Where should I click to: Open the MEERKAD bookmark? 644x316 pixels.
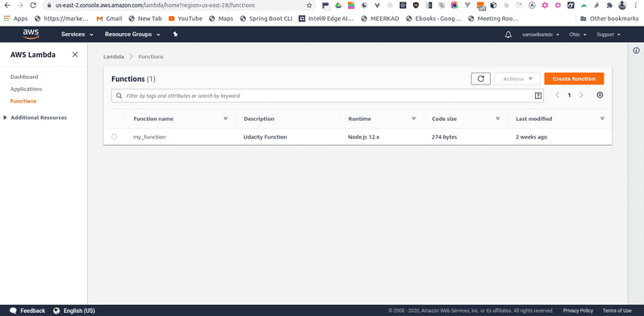coord(379,19)
